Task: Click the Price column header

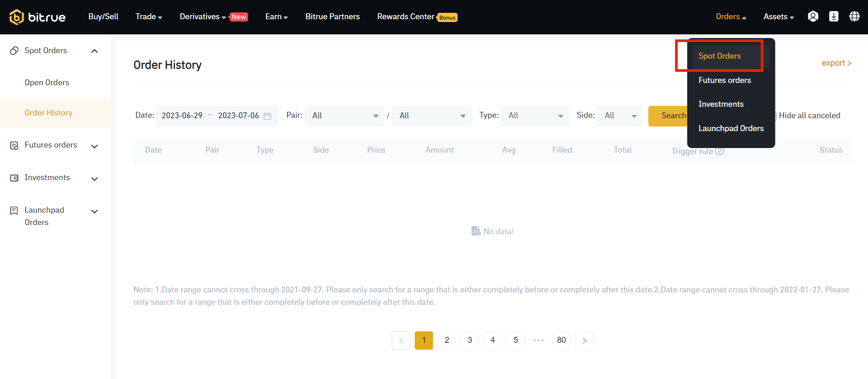Action: point(376,150)
